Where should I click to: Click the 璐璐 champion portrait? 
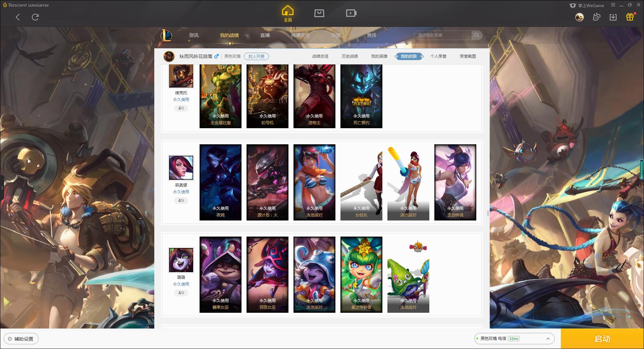pyautogui.click(x=181, y=260)
